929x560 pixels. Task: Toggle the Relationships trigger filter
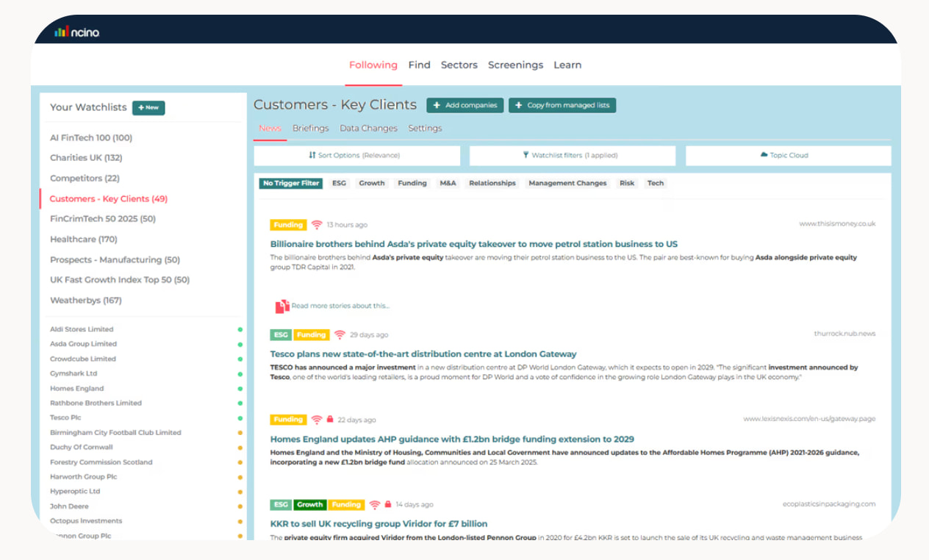click(492, 183)
